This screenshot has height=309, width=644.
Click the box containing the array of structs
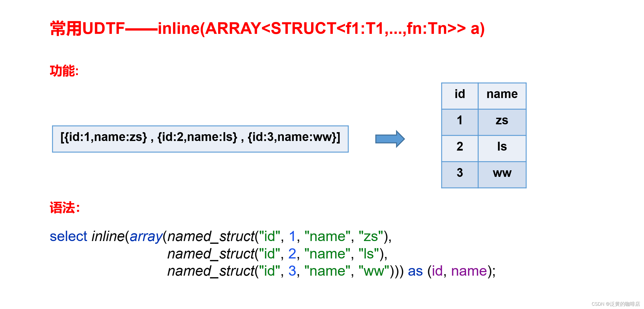tap(200, 139)
